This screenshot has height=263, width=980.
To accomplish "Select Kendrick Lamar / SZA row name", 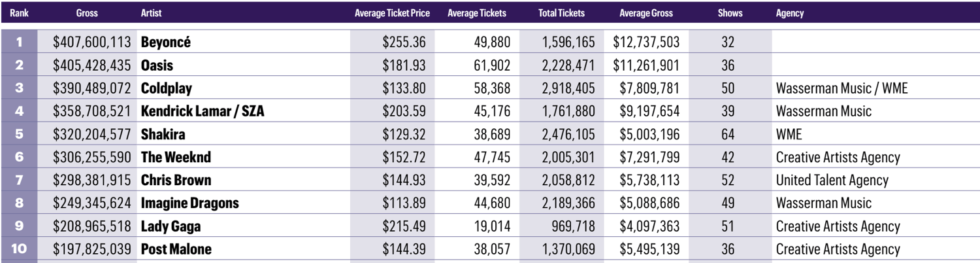I will tap(203, 111).
